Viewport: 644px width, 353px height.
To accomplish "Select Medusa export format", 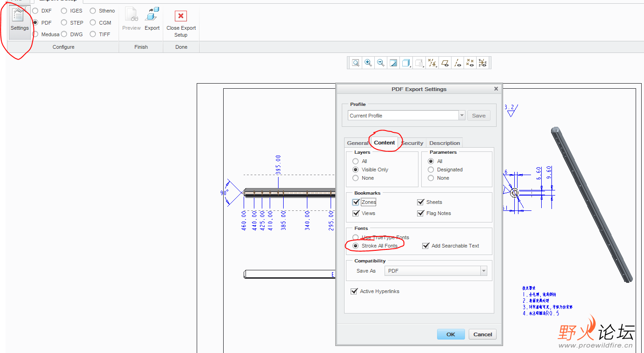I will tap(35, 34).
